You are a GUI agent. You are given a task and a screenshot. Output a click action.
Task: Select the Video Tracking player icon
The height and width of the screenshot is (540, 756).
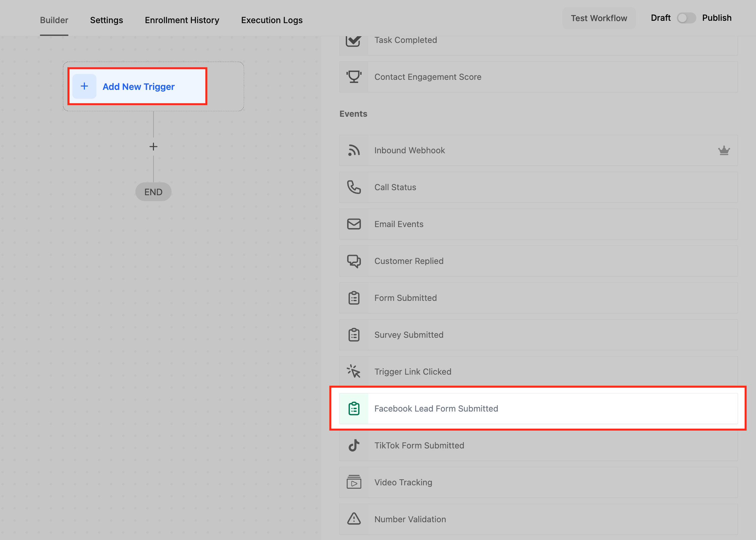coord(354,482)
